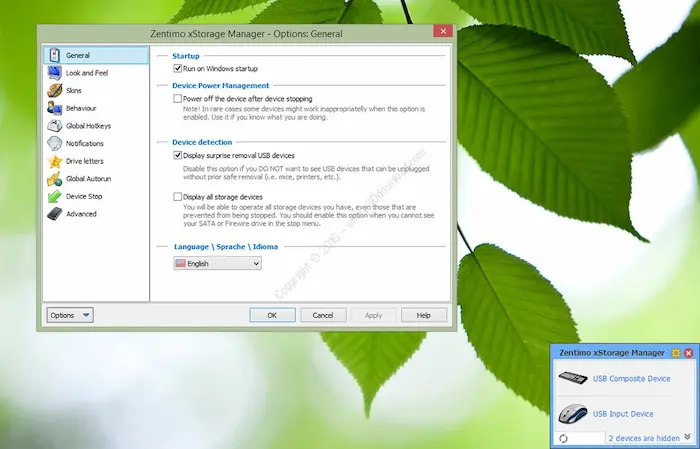Screen dimensions: 700x449
Task: Expand hidden devices with double chevron
Action: [x=688, y=437]
